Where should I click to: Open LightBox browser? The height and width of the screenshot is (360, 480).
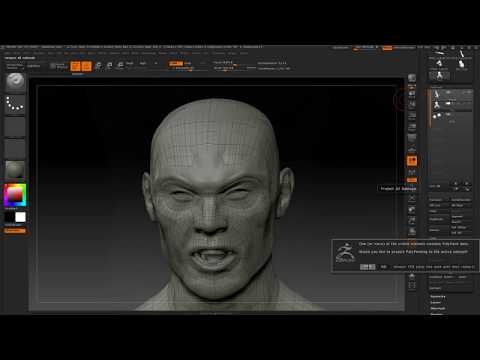[33, 66]
